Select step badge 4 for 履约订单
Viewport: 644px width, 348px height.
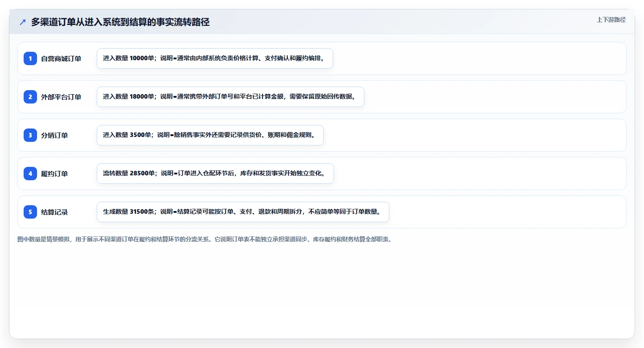click(30, 173)
